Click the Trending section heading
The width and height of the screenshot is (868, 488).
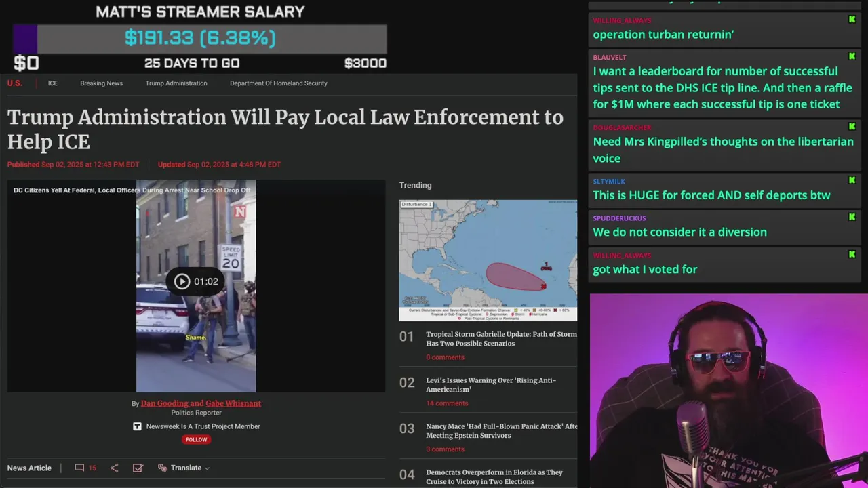tap(415, 185)
